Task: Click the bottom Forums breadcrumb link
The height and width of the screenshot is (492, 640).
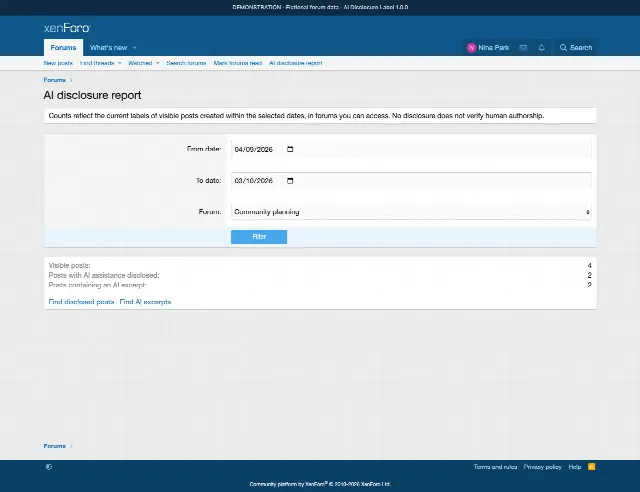Action: 55,446
